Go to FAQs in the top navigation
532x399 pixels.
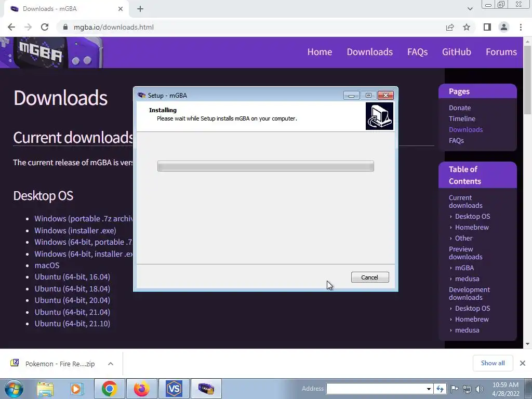417,52
